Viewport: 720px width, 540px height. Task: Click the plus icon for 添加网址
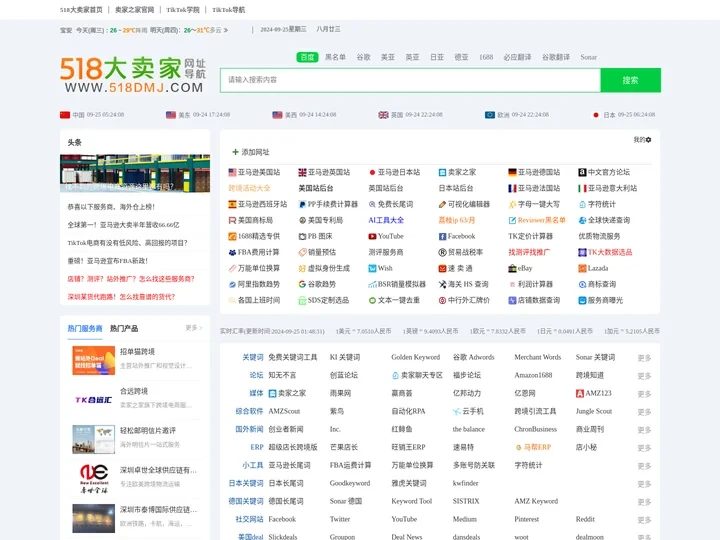point(236,152)
